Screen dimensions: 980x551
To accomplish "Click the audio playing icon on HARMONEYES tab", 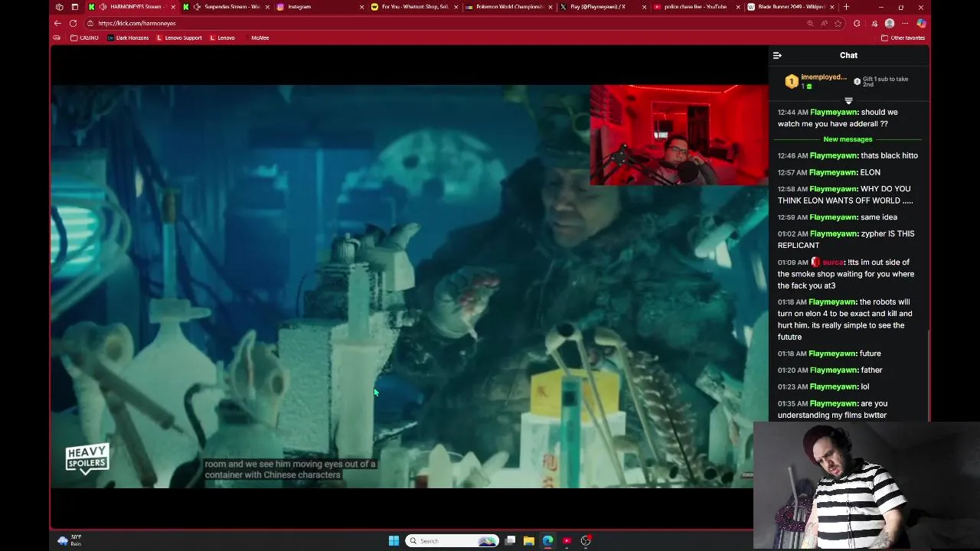I will (103, 7).
